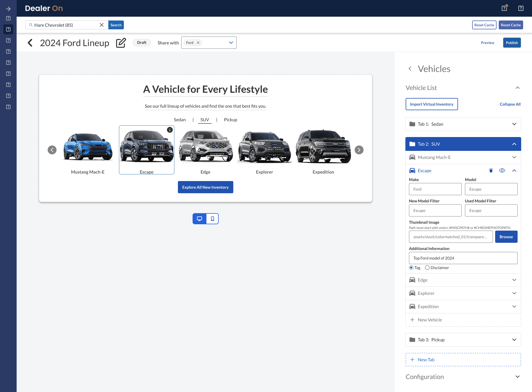
Task: Click the Additional Information field
Action: pos(463,258)
